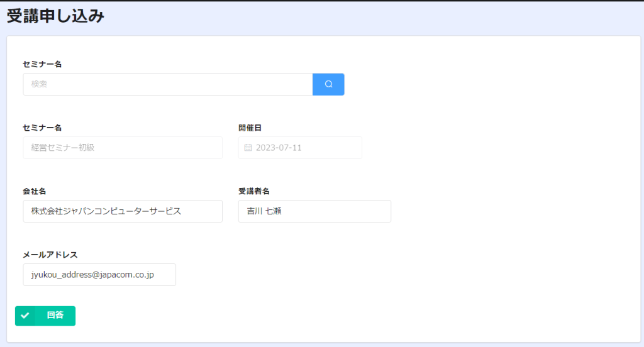
Task: Focus the セミナー名 search input box
Action: (x=167, y=84)
